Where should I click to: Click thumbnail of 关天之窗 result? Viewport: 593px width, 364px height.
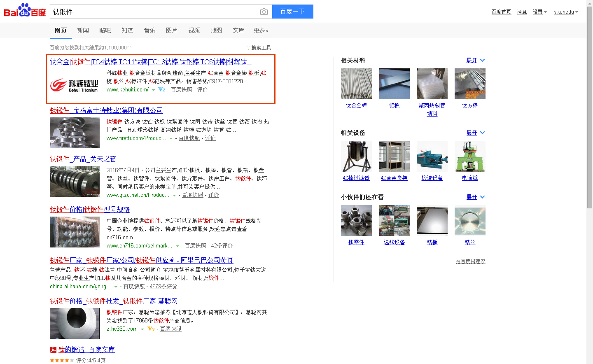coord(75,182)
